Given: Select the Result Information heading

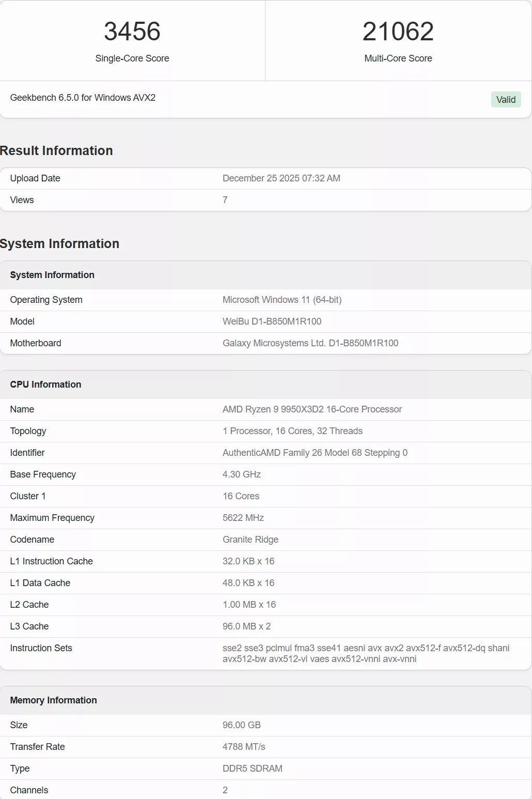Looking at the screenshot, I should pyautogui.click(x=56, y=150).
